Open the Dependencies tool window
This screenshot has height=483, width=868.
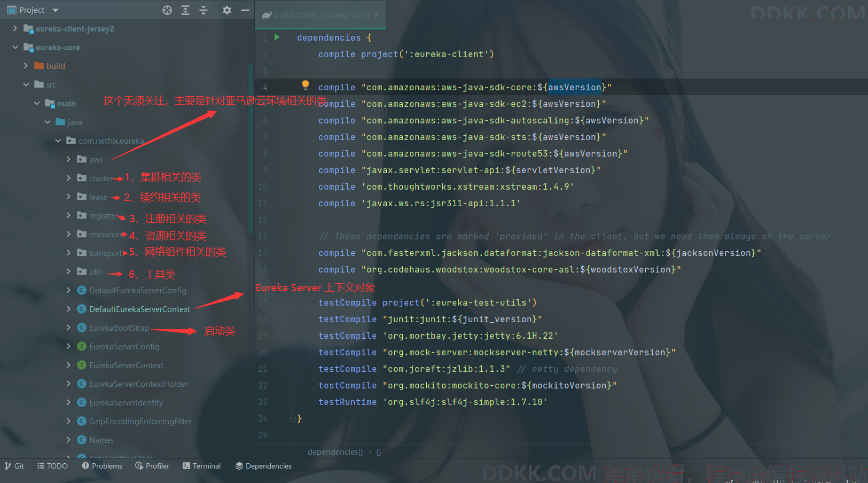(x=263, y=466)
